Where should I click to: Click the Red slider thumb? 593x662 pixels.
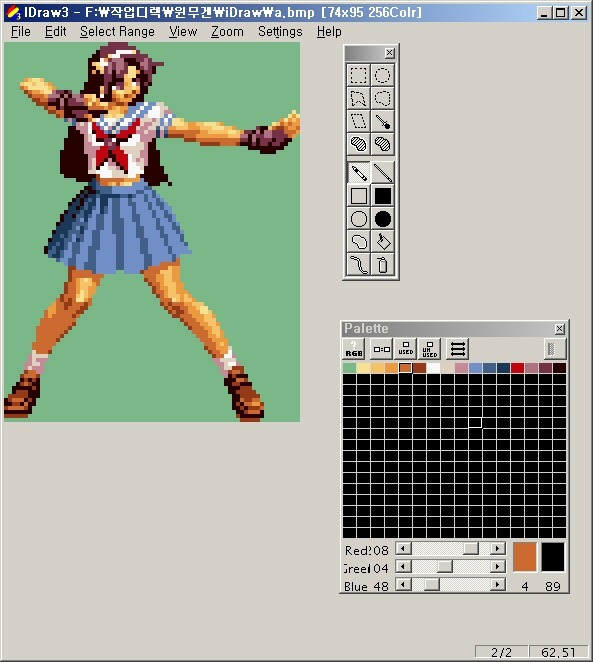click(x=471, y=548)
